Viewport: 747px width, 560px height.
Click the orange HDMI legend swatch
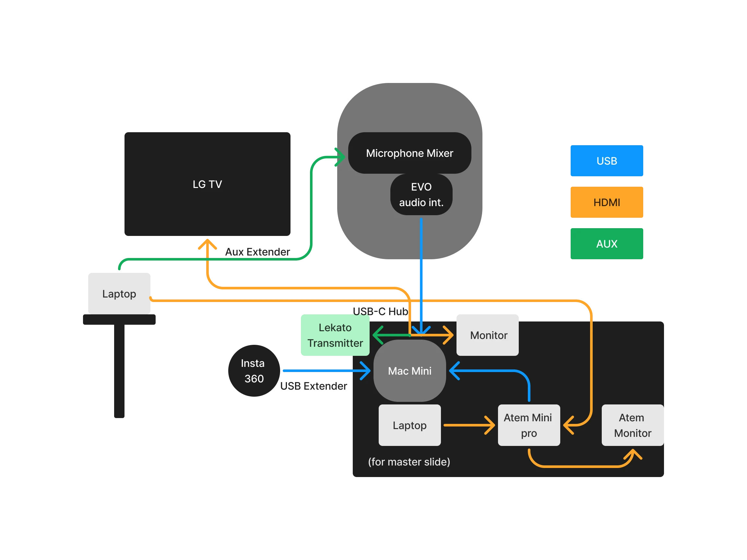coord(607,202)
